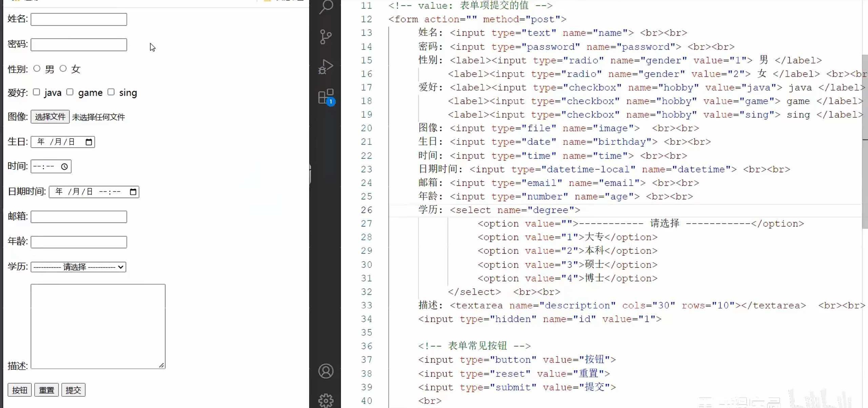Open the Accounts menu icon
868x408 pixels.
point(326,371)
